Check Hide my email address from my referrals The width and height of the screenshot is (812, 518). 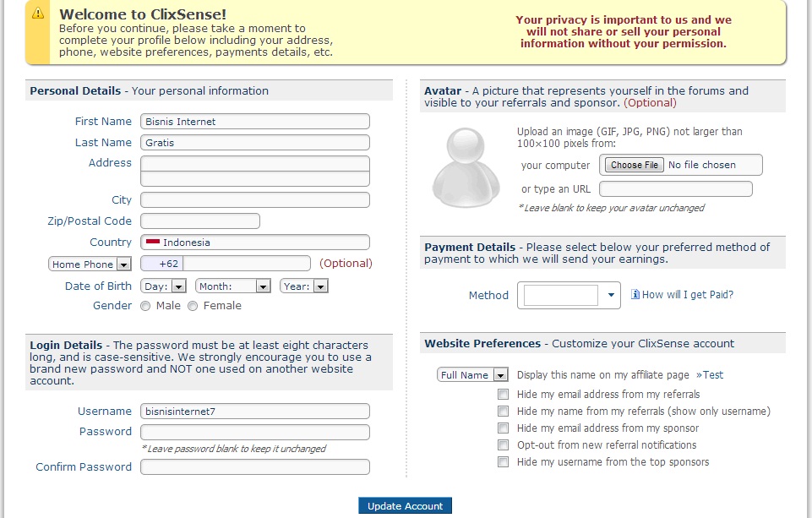[503, 394]
